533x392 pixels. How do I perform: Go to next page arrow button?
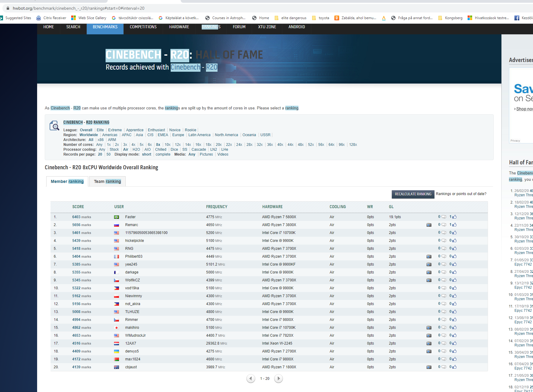tap(278, 379)
